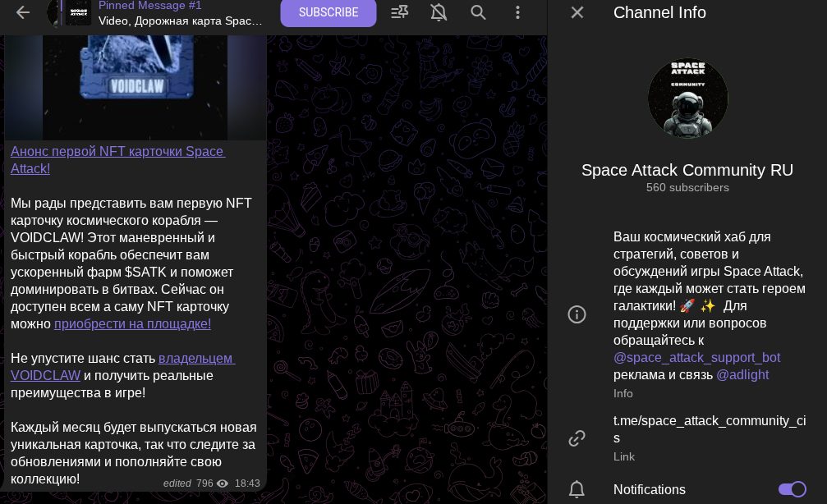Click '560 subscribers' text
This screenshot has height=504, width=827.
(x=687, y=188)
